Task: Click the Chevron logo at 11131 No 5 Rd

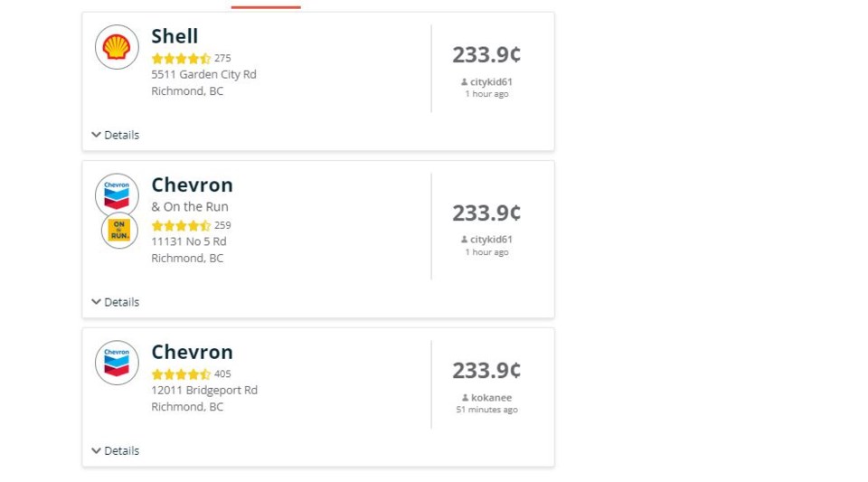Action: coord(117,195)
